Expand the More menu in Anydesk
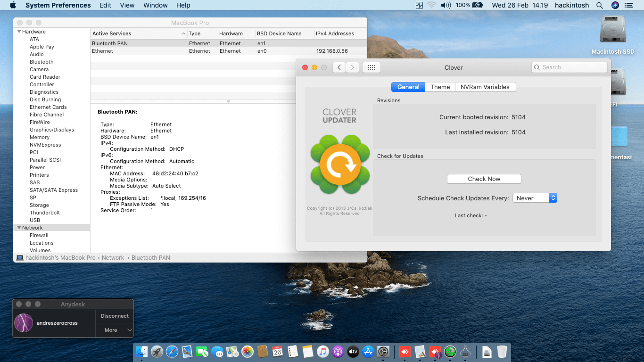 (x=115, y=330)
